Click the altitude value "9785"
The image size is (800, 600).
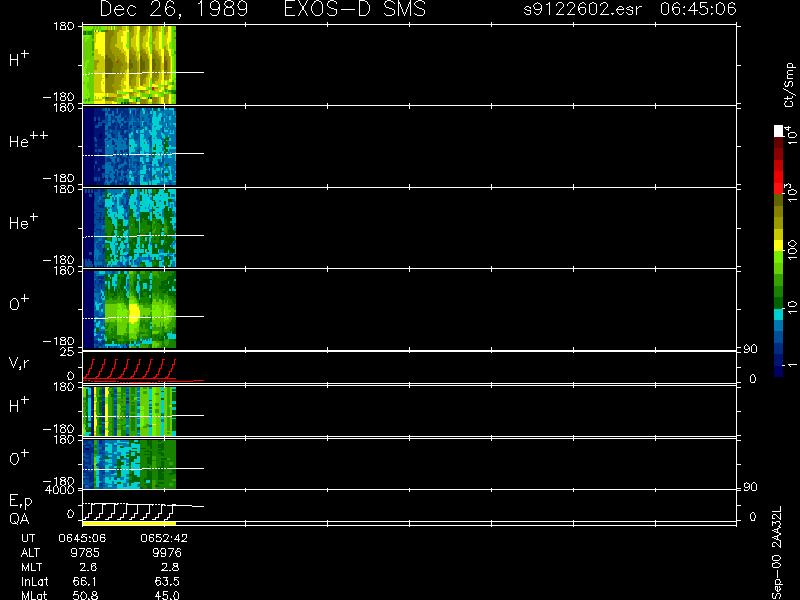click(85, 553)
